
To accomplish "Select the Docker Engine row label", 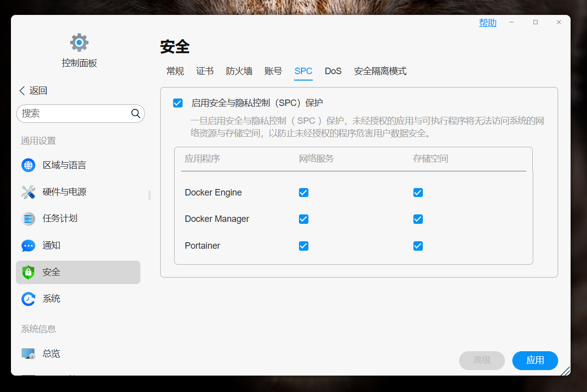I will [x=213, y=193].
